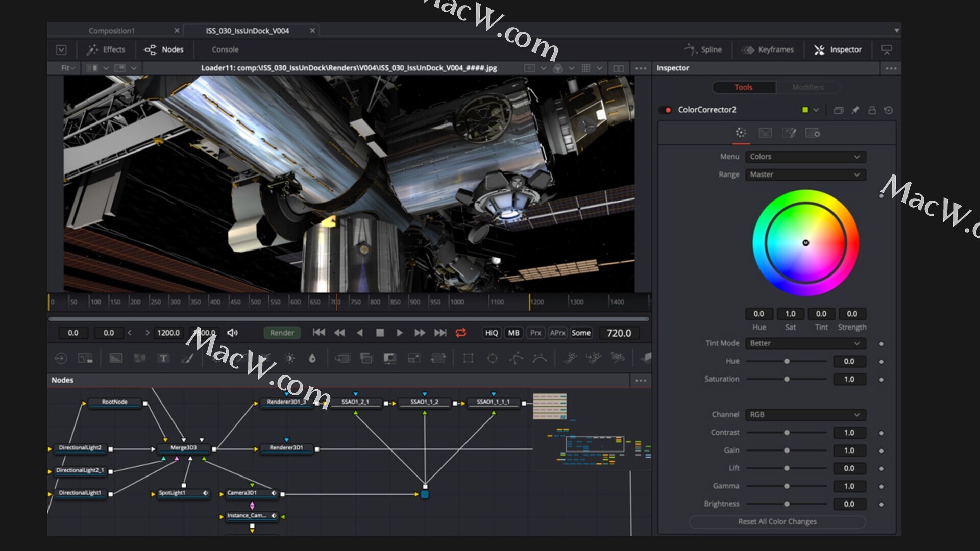Click the Text tool icon in toolbar
980x551 pixels.
(163, 358)
